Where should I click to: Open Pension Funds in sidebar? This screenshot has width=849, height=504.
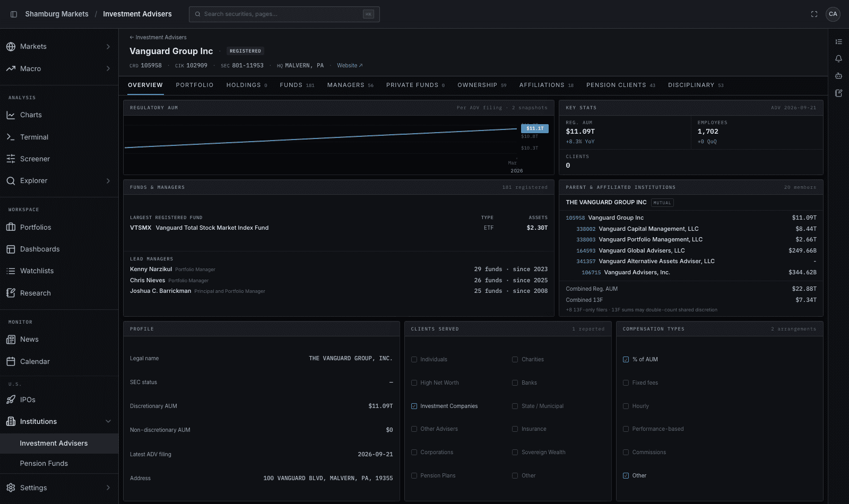click(x=44, y=464)
